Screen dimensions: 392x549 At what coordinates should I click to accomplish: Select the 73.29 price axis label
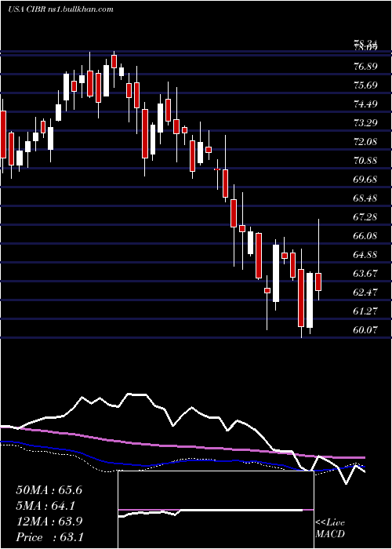[x=365, y=123]
